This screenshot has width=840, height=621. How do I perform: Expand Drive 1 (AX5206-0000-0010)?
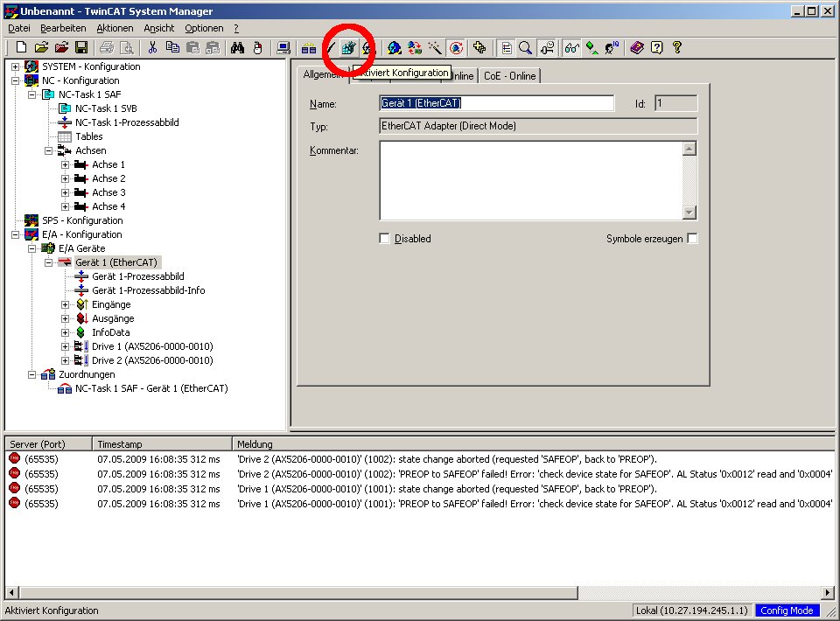pos(66,346)
